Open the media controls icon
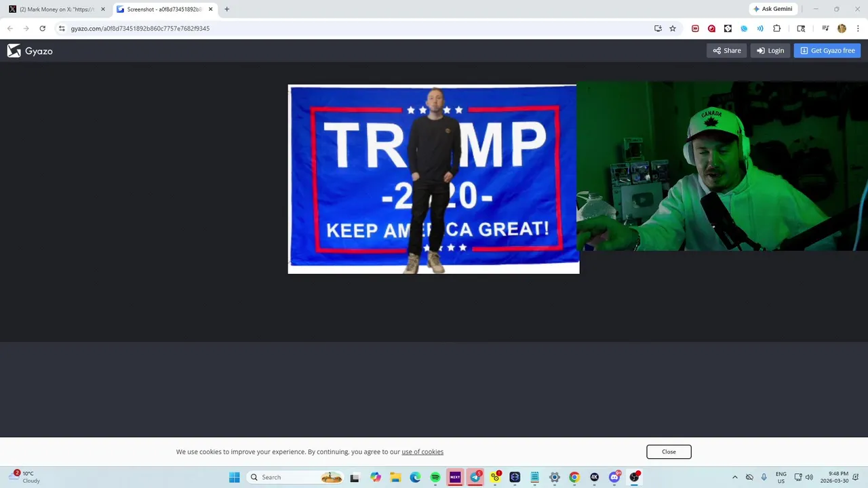Screen dimensions: 868x488 (825, 28)
